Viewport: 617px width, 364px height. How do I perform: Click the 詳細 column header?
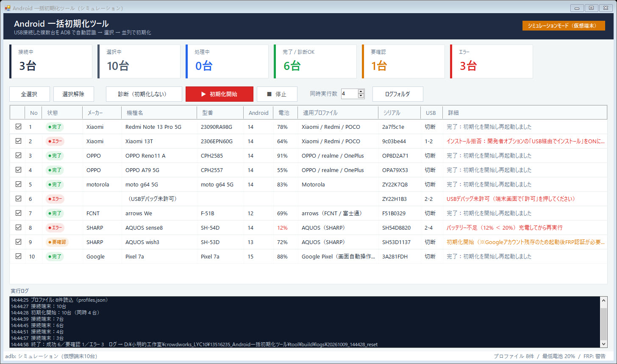click(x=525, y=113)
